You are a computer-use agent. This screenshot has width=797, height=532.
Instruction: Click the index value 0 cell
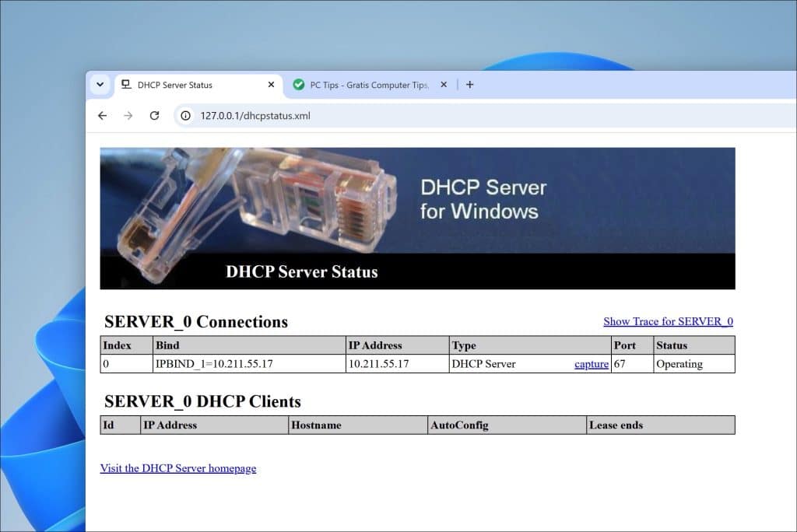(x=127, y=364)
